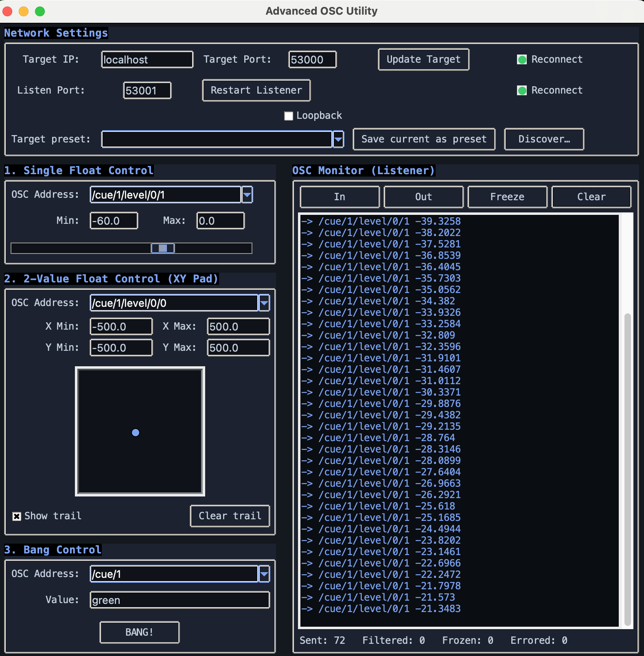Fire the BANG! button
644x656 pixels.
tap(140, 632)
